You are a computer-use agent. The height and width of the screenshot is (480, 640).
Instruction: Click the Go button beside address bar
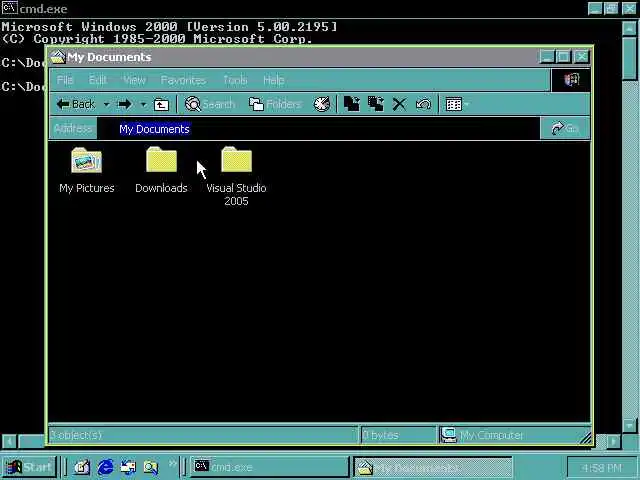(x=565, y=129)
